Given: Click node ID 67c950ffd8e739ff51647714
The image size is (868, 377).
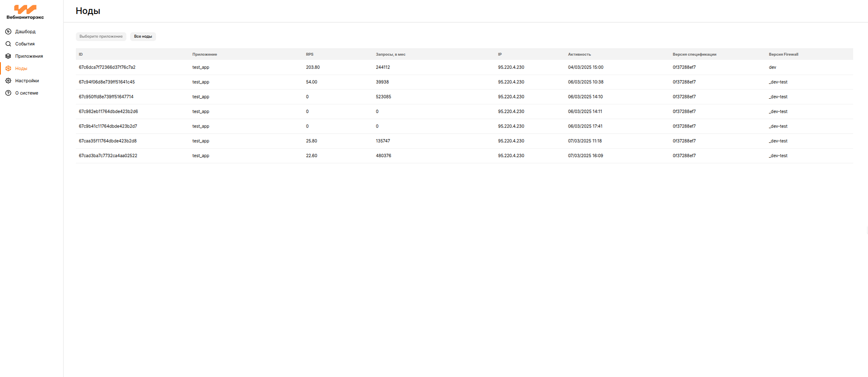Looking at the screenshot, I should 106,97.
